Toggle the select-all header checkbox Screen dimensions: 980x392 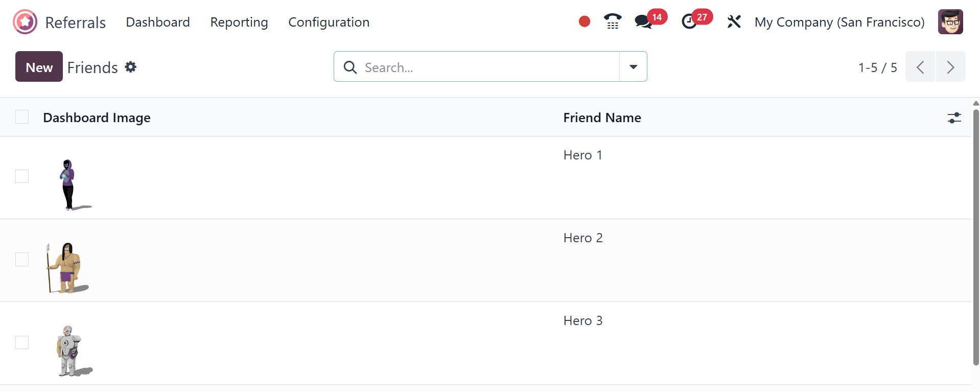click(22, 117)
